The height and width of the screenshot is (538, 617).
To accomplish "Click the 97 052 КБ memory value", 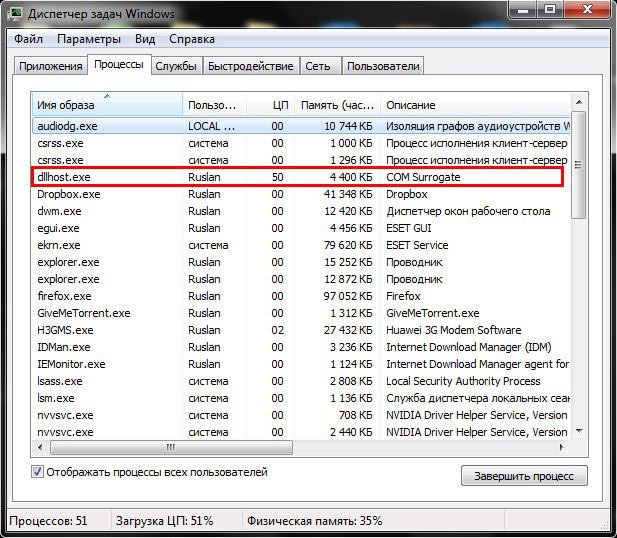I will (x=348, y=296).
